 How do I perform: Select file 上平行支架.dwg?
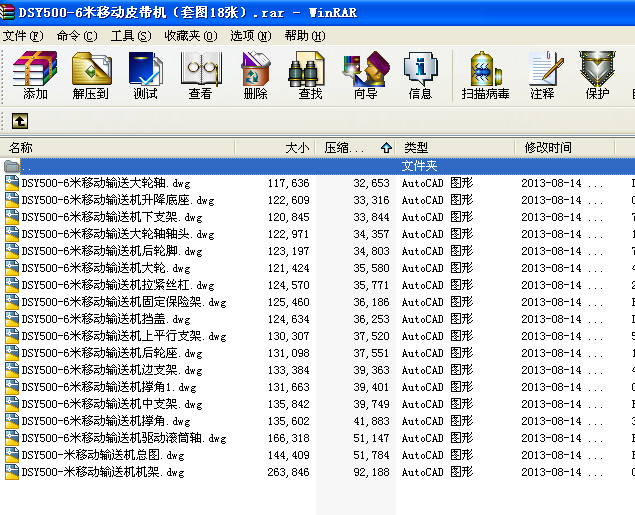[124, 336]
